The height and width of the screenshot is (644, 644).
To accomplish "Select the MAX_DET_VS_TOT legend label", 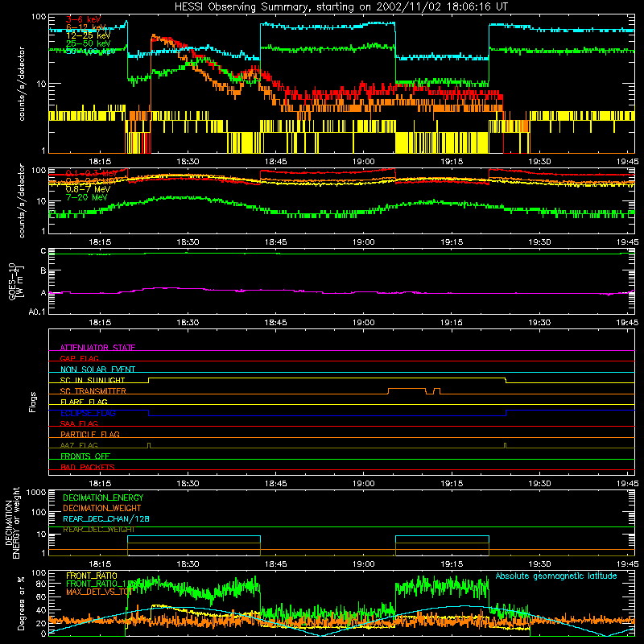I will click(99, 592).
